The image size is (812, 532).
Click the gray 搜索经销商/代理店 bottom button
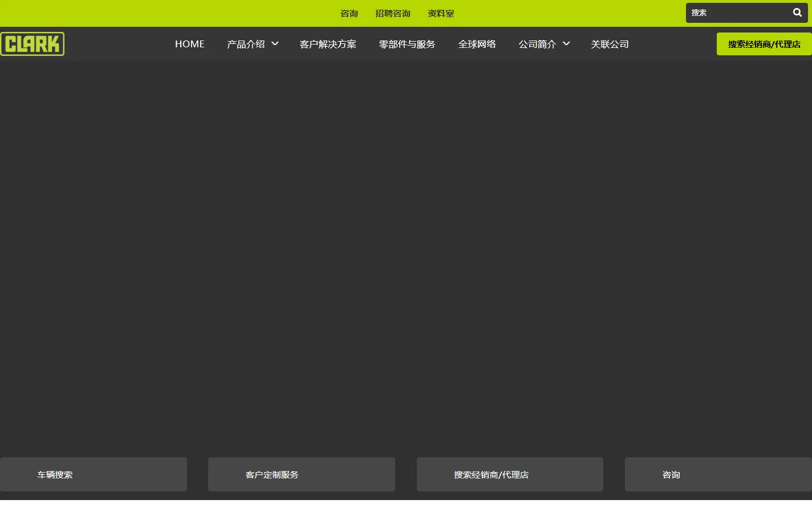510,474
